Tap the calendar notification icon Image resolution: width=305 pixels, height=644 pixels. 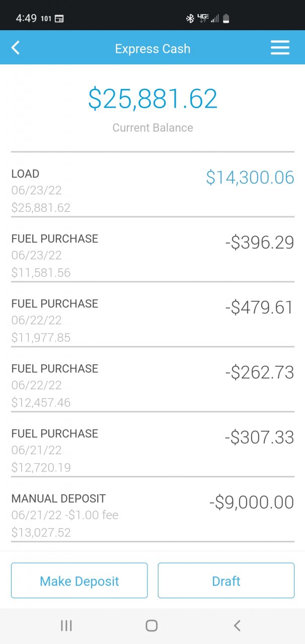point(59,19)
